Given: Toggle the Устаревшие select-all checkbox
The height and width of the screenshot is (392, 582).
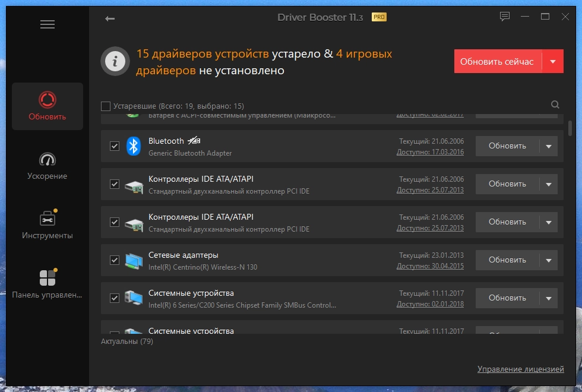Looking at the screenshot, I should tap(106, 106).
